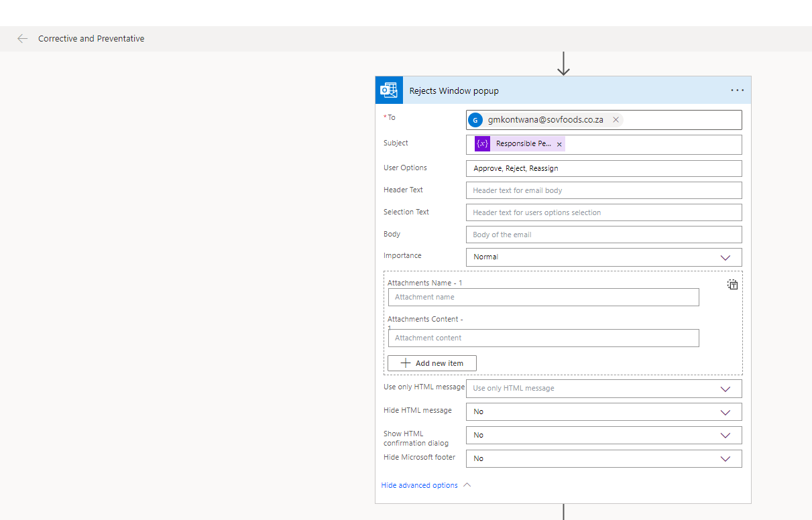Go back using the left arrow

click(x=23, y=39)
